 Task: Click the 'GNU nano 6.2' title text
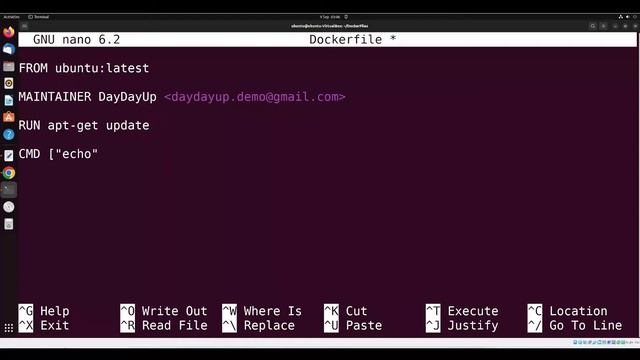pyautogui.click(x=76, y=40)
